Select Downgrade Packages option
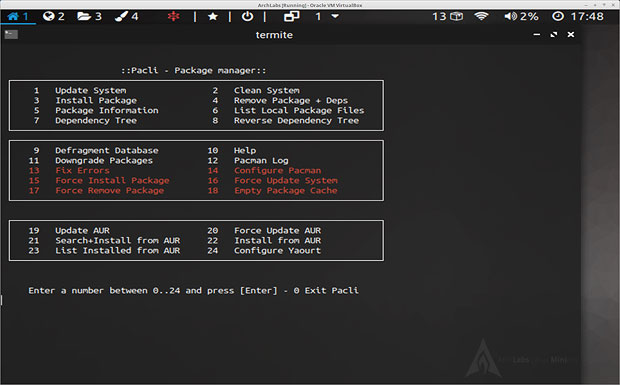Screen dimensions: 620x385 point(104,160)
